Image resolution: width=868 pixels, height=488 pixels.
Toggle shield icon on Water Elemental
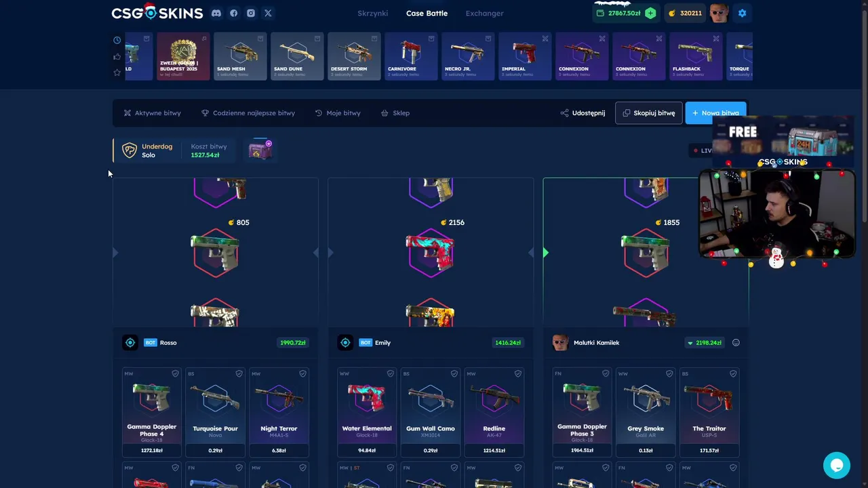click(390, 373)
